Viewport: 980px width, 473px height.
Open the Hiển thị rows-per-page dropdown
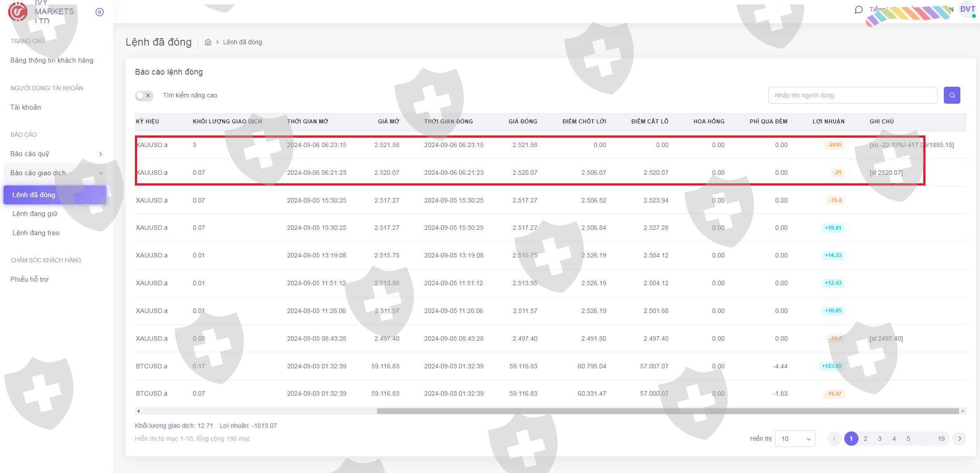pyautogui.click(x=795, y=439)
